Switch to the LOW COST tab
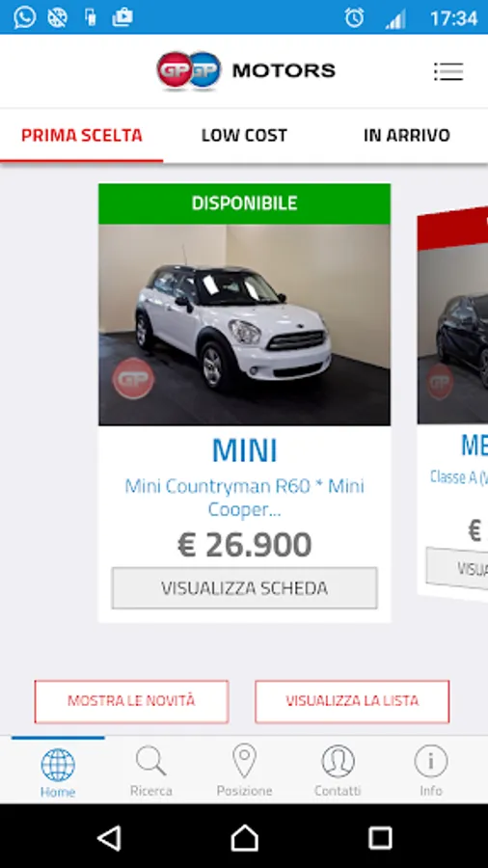 point(244,136)
